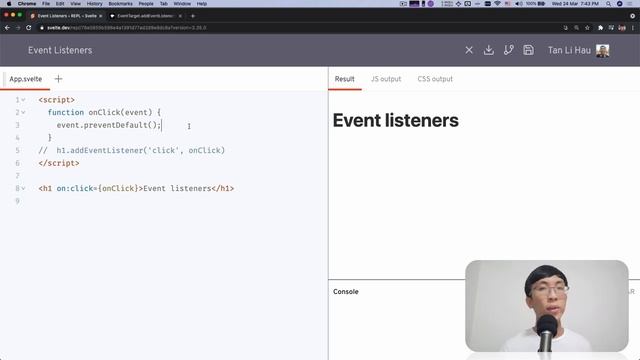Screen dimensions: 640x360
Task: Download the REPL as zip icon
Action: (489, 50)
